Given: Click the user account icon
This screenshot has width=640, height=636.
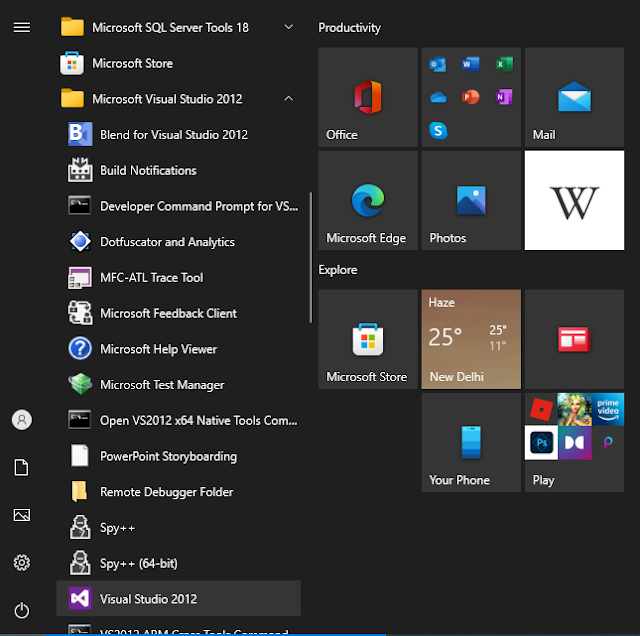Looking at the screenshot, I should tap(22, 420).
